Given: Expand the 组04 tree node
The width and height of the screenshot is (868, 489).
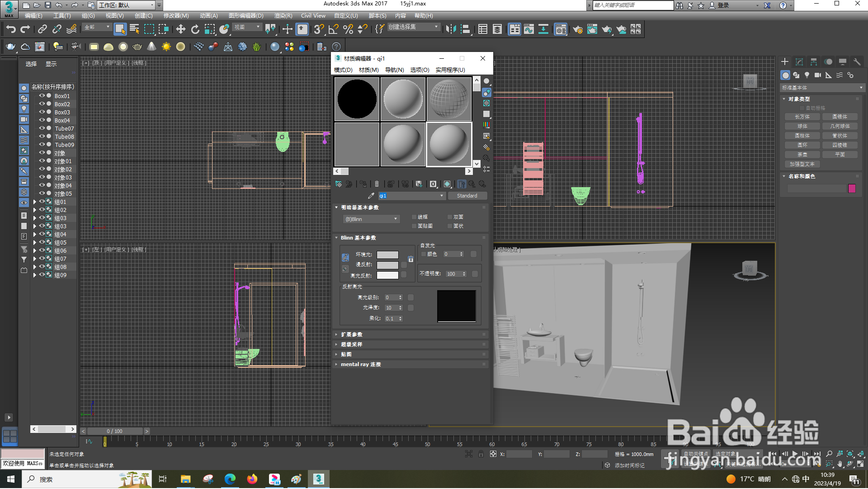Looking at the screenshot, I should 34,235.
